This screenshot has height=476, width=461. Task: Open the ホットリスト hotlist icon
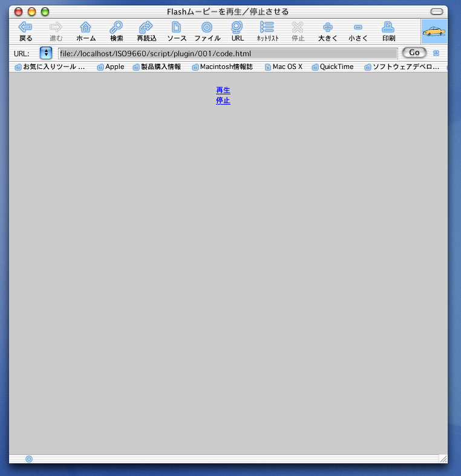click(x=267, y=27)
